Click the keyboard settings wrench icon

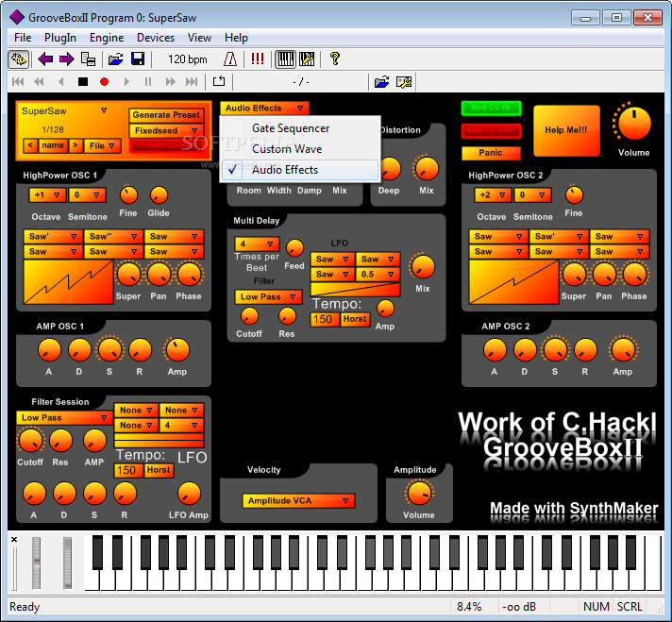point(307,59)
